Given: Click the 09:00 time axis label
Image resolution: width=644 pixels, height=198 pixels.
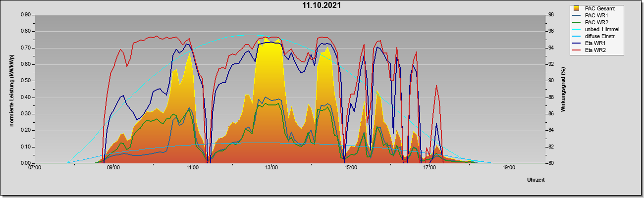Looking at the screenshot, I should coord(113,167).
